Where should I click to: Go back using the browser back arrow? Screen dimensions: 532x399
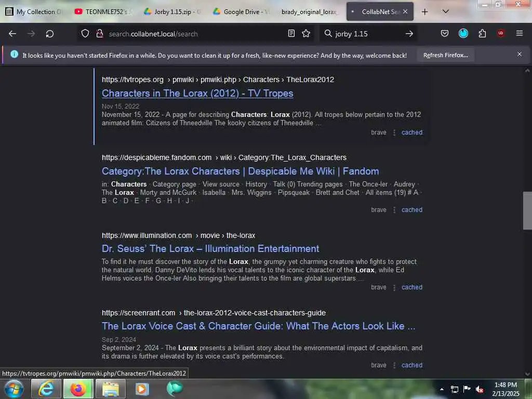[x=12, y=34]
